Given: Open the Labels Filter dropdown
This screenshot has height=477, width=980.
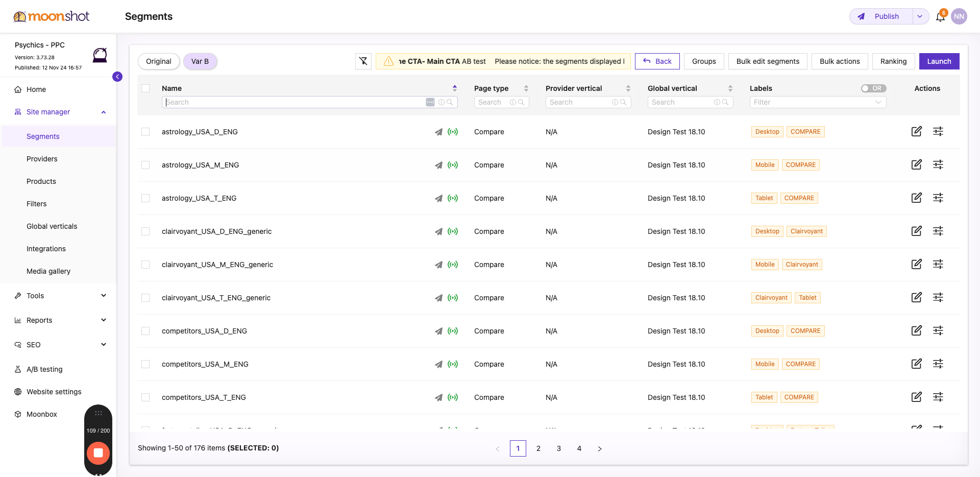Looking at the screenshot, I should click(x=818, y=102).
